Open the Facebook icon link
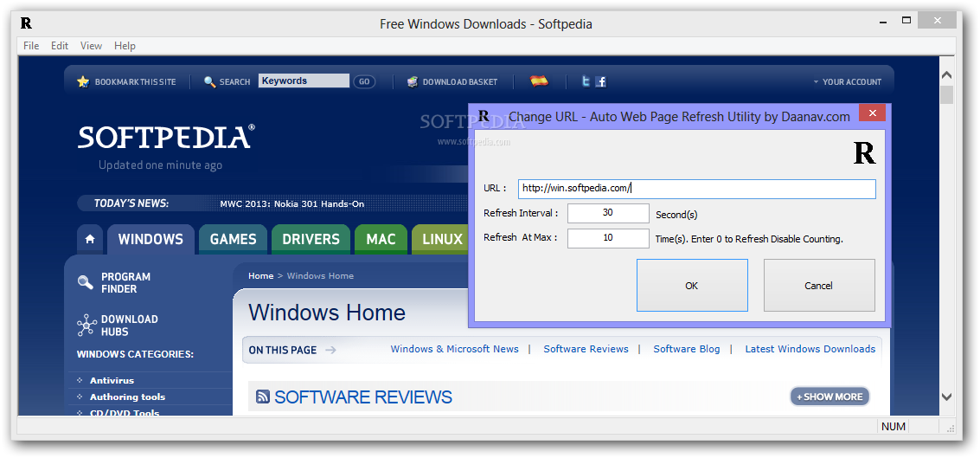Screen dimensions: 980x458 600,81
